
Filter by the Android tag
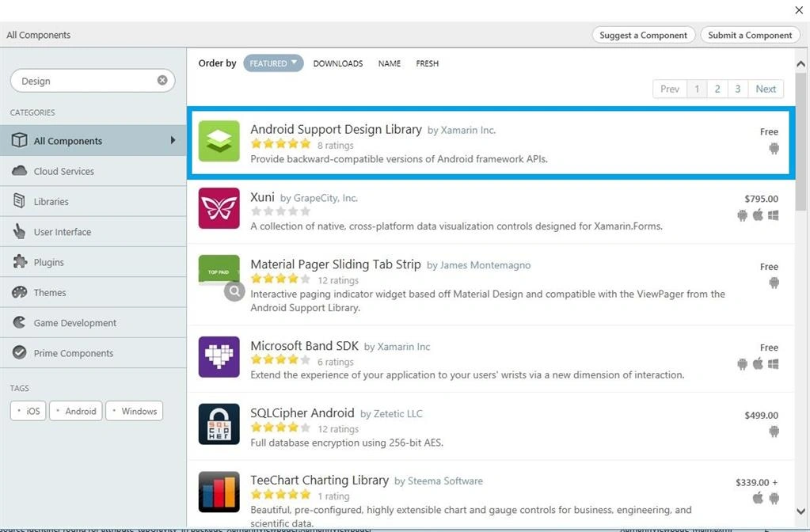(76, 411)
